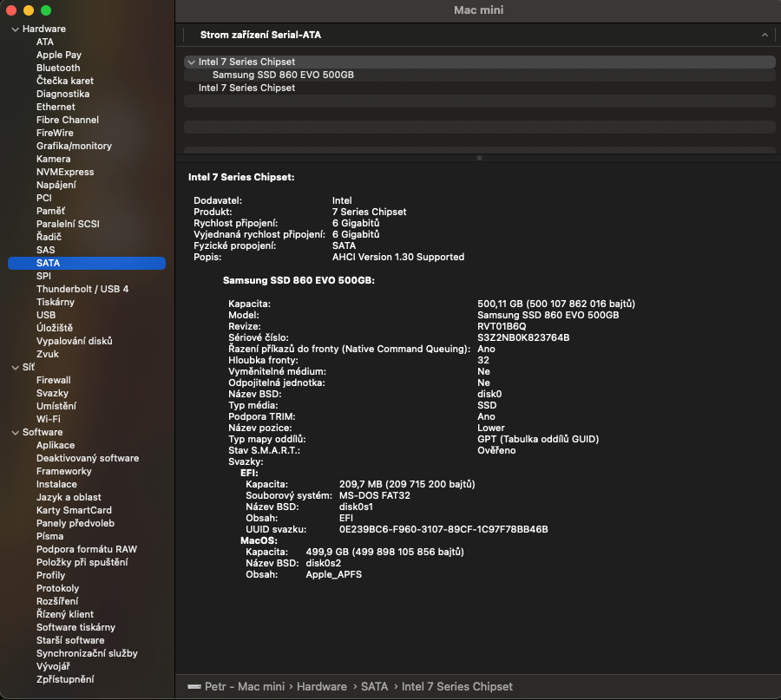The height and width of the screenshot is (700, 781).
Task: Select Řízený klient item
Action: point(65,614)
